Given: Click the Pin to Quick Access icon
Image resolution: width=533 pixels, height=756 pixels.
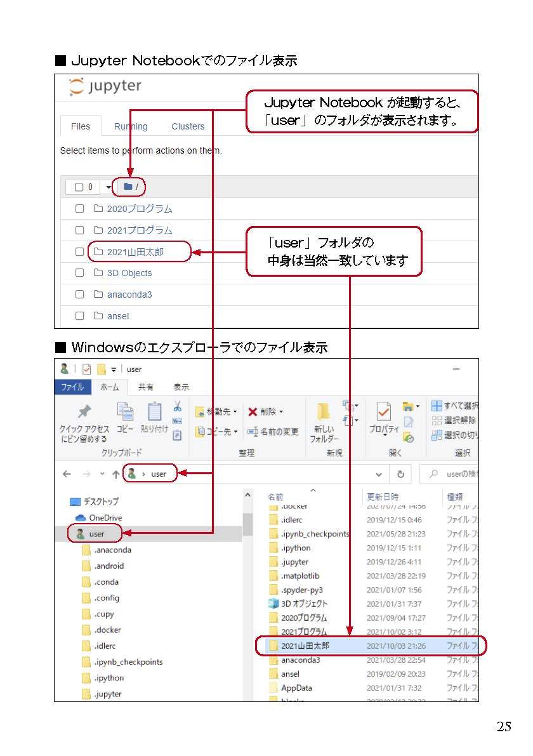Looking at the screenshot, I should coord(83,412).
